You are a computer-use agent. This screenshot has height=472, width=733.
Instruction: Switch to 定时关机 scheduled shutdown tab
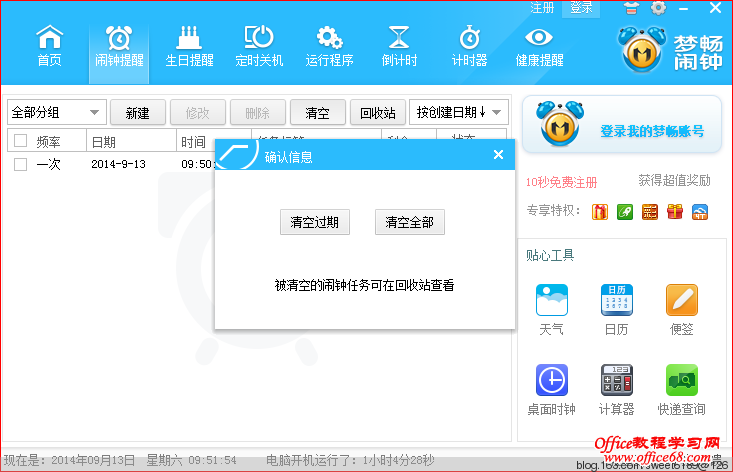tap(259, 46)
